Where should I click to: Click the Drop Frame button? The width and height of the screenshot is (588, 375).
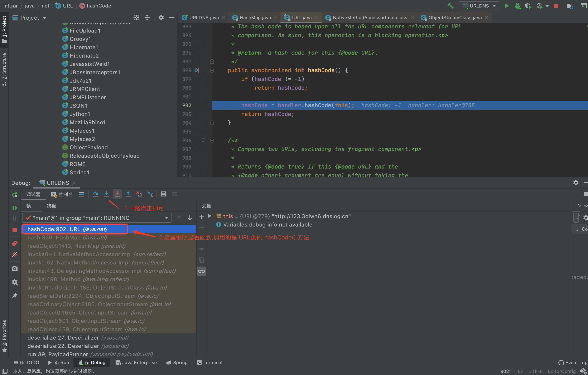click(139, 194)
